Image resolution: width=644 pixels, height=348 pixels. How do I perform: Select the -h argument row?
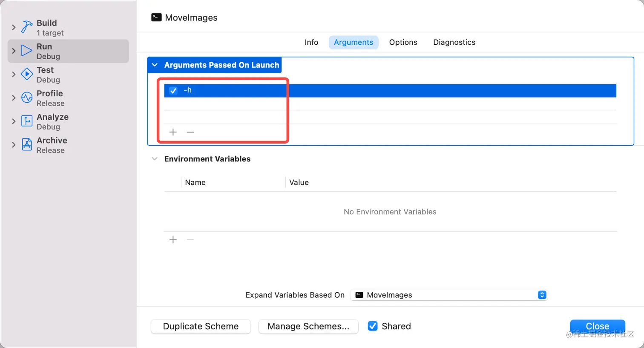pos(383,90)
